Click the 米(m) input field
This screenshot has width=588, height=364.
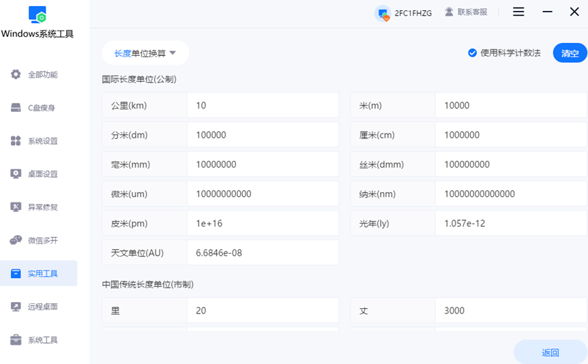click(x=511, y=106)
